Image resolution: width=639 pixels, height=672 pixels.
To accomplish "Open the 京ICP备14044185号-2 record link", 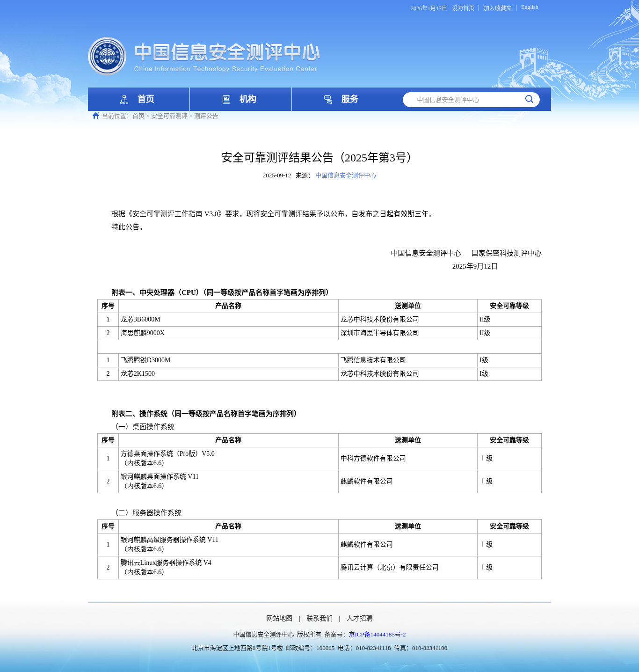I will click(377, 635).
